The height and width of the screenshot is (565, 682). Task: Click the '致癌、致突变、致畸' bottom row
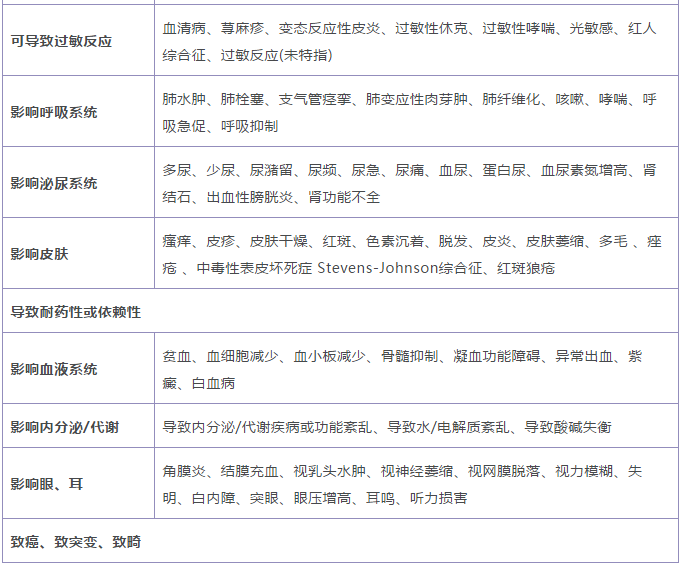pyautogui.click(x=76, y=542)
